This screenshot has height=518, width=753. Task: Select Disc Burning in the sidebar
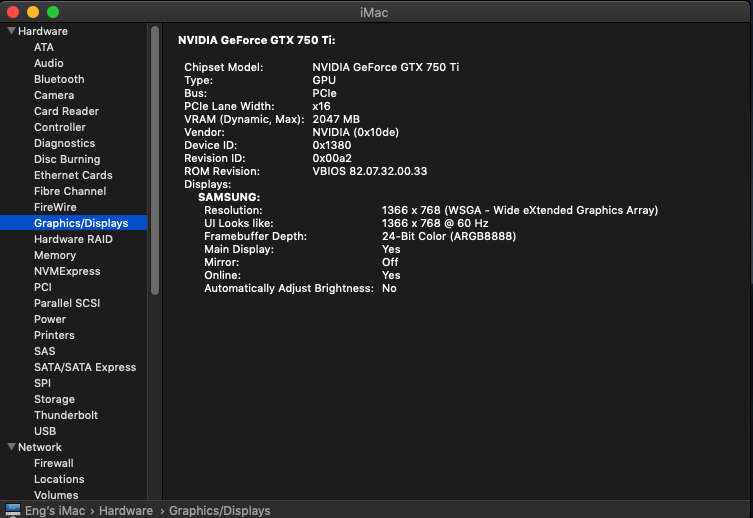pyautogui.click(x=67, y=159)
